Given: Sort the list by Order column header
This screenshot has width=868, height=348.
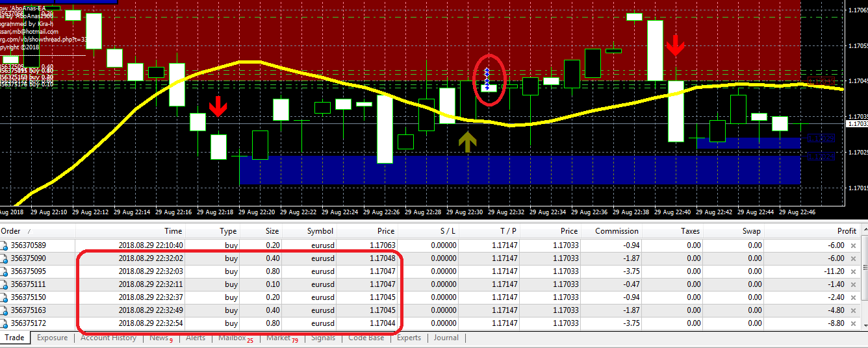Looking at the screenshot, I should pyautogui.click(x=10, y=230).
